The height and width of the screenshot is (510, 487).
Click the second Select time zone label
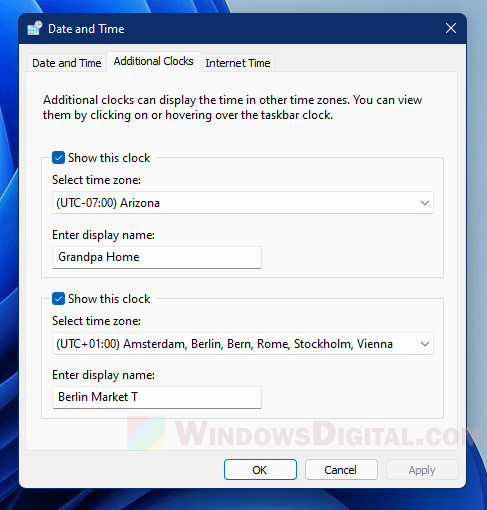(x=96, y=321)
